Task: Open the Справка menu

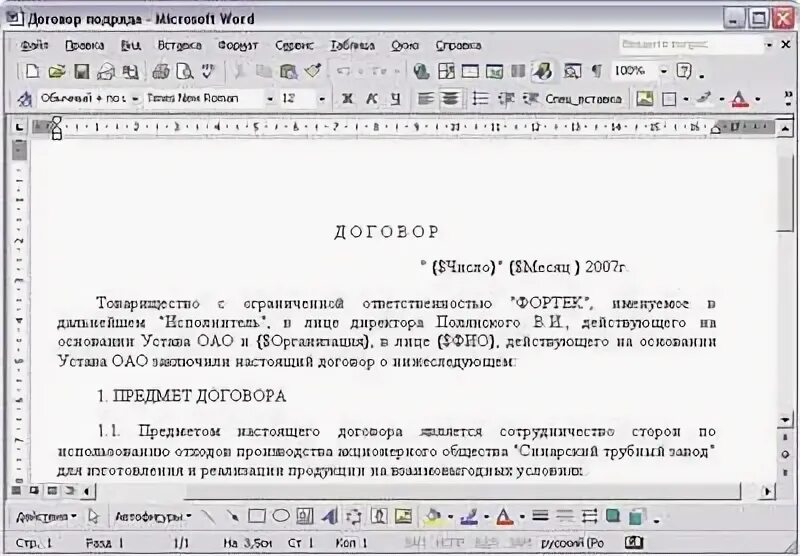Action: click(x=458, y=45)
